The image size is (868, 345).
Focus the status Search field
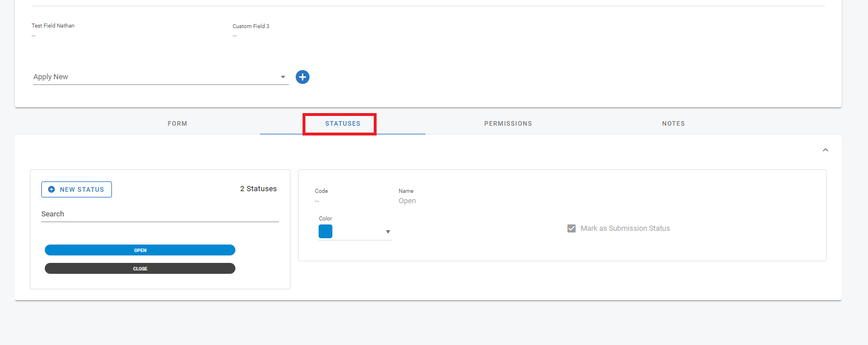click(x=160, y=214)
